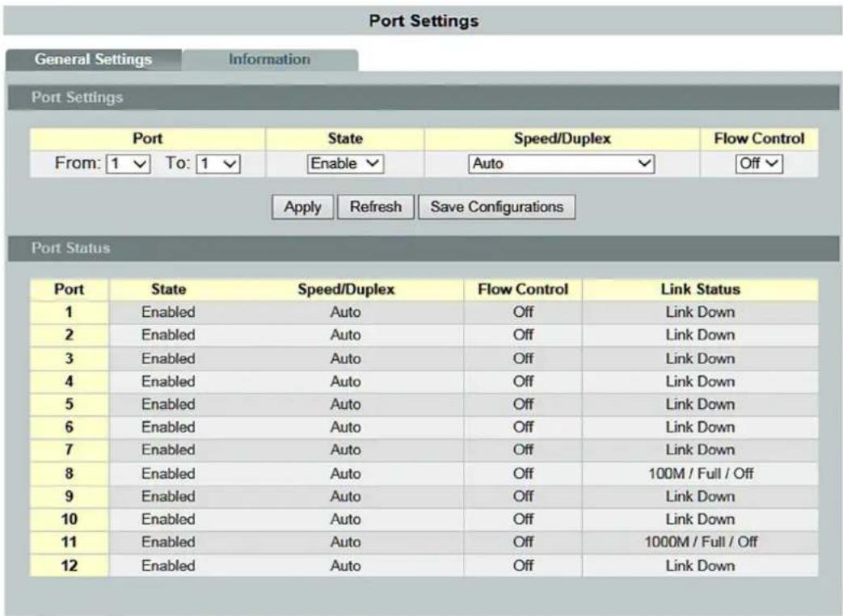The height and width of the screenshot is (616, 843).
Task: Click Link Down status of port 5
Action: [701, 404]
